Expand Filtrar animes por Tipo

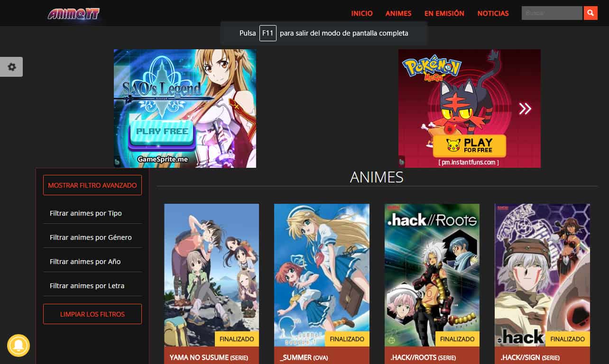click(92, 213)
